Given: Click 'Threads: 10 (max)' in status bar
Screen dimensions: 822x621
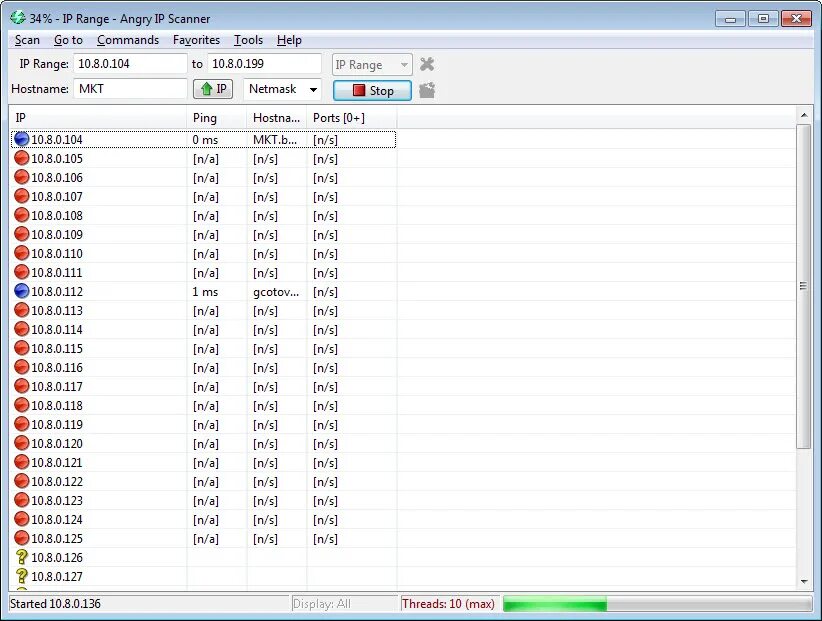Looking at the screenshot, I should 448,604.
